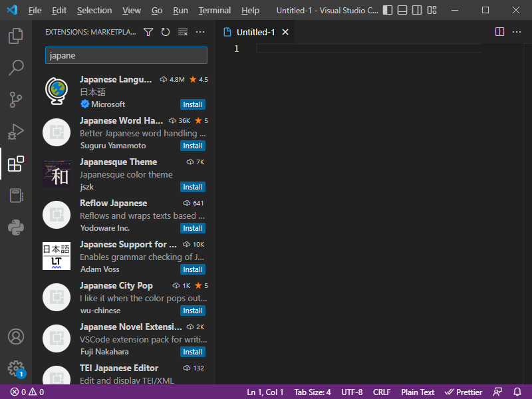Open Japanese Language Pack globe thumbnail

pyautogui.click(x=57, y=91)
